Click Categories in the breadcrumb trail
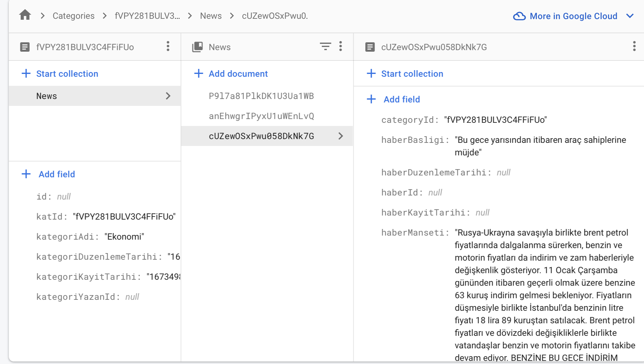Viewport: 644px width, 364px height. 73,16
